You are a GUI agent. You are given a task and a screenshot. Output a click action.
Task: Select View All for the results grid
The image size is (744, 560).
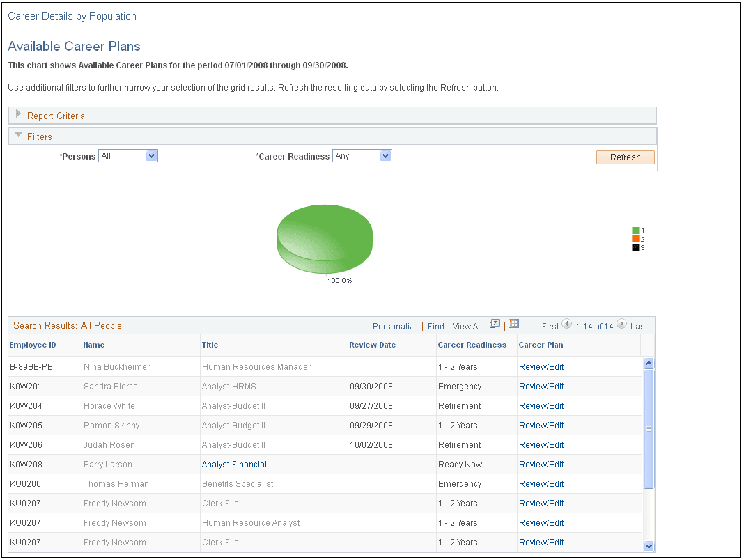467,326
